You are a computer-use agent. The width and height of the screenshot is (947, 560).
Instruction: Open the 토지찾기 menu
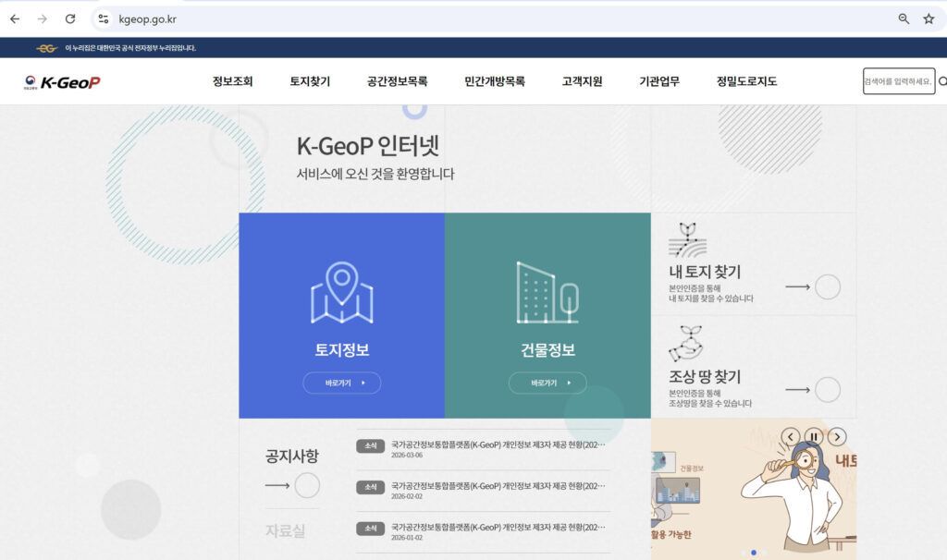[310, 81]
